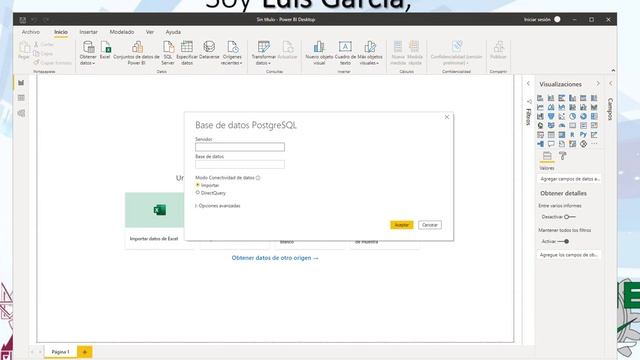Click the Especificar datos table icon
Screen dimensions: 640x360
tap(187, 47)
